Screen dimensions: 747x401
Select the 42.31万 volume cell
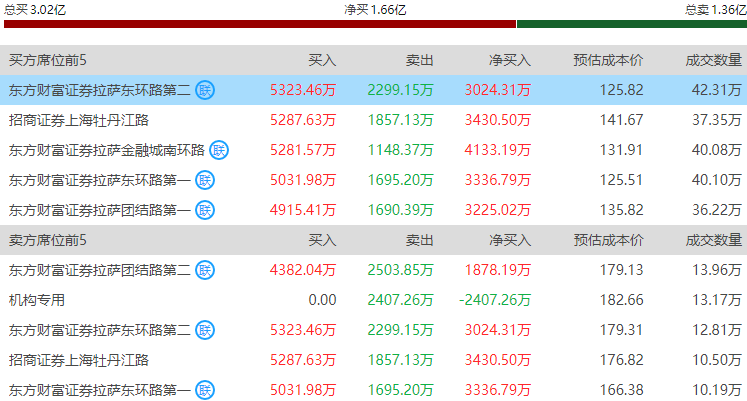coord(717,90)
